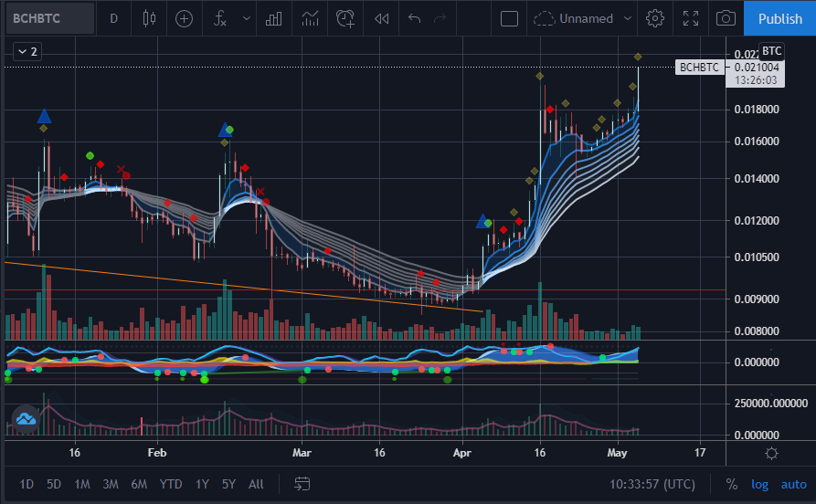Open the fx indicators icon

click(220, 19)
